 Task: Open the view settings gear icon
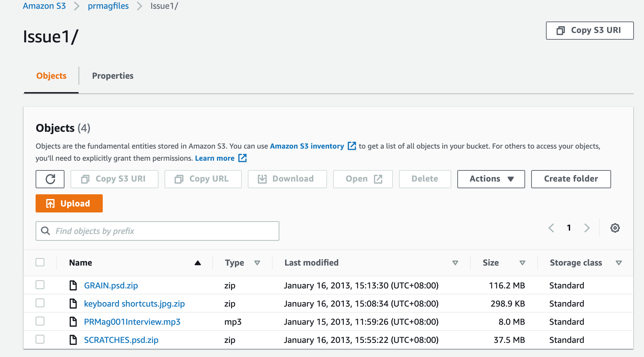pyautogui.click(x=615, y=228)
